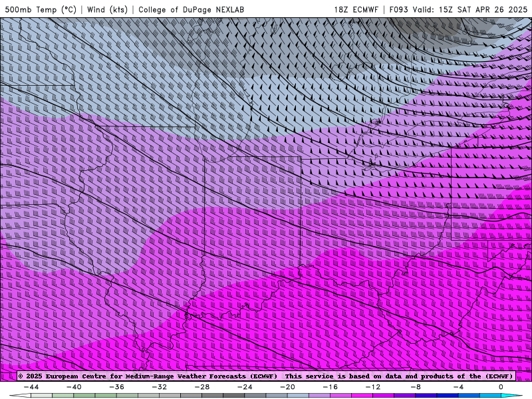Click the "F093" forecast hour label
The image size is (532, 399).
pyautogui.click(x=398, y=9)
